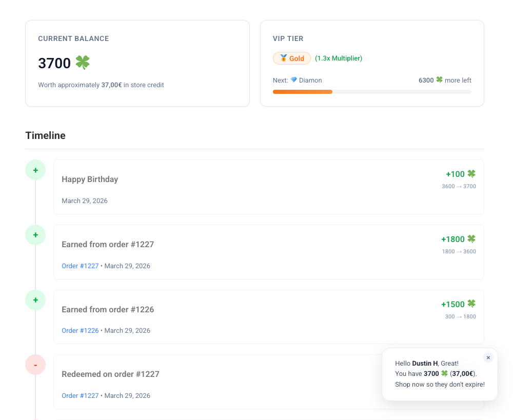Click the VIP tier orange progress bar
The image size is (513, 420).
303,92
